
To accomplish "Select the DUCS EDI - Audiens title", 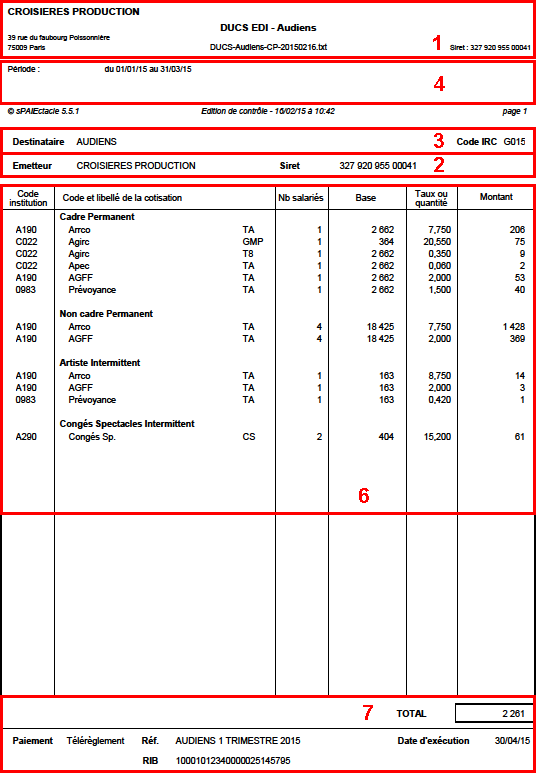I will (x=268, y=27).
